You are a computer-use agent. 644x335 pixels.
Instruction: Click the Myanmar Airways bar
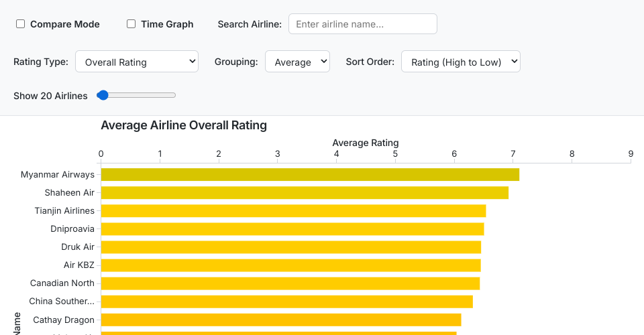(x=310, y=174)
